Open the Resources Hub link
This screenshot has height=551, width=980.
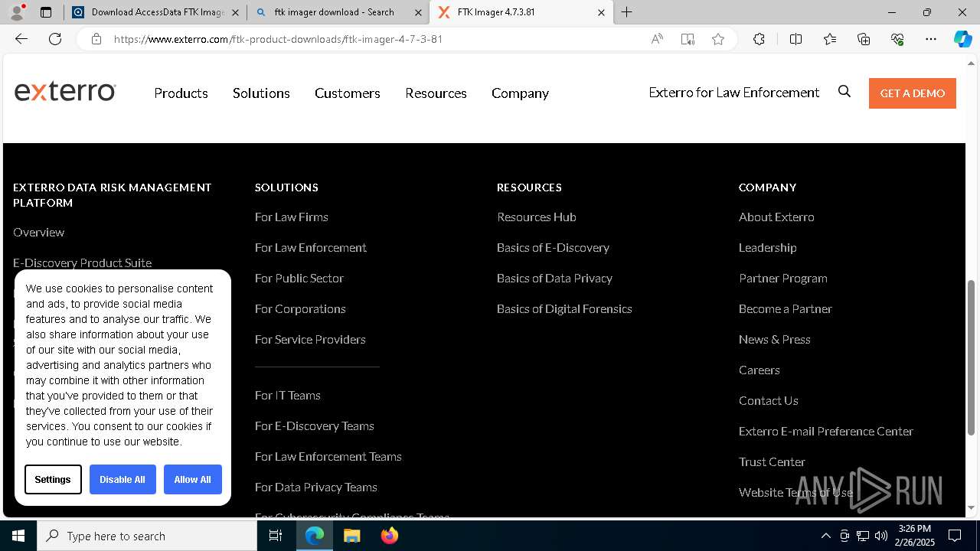point(536,217)
